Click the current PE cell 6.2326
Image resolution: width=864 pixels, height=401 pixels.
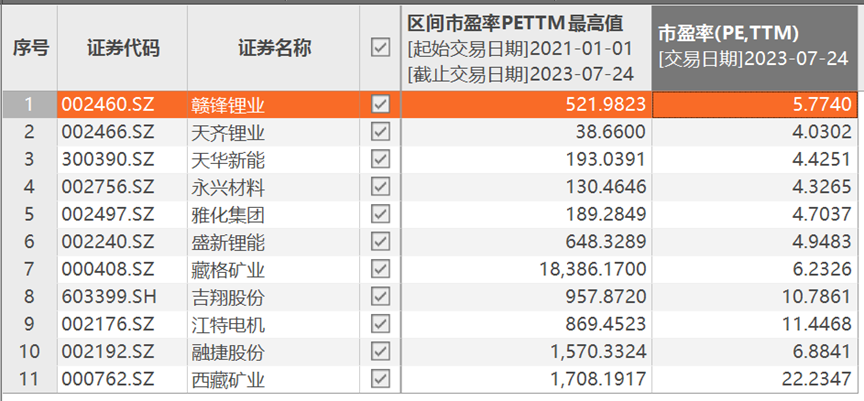754,269
